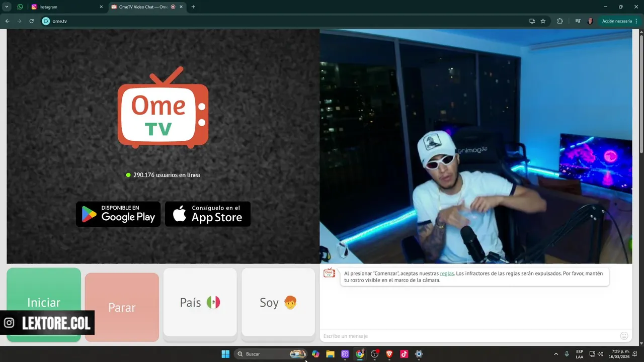The height and width of the screenshot is (362, 644).
Task: Open Windows Start menu
Action: pos(225,354)
